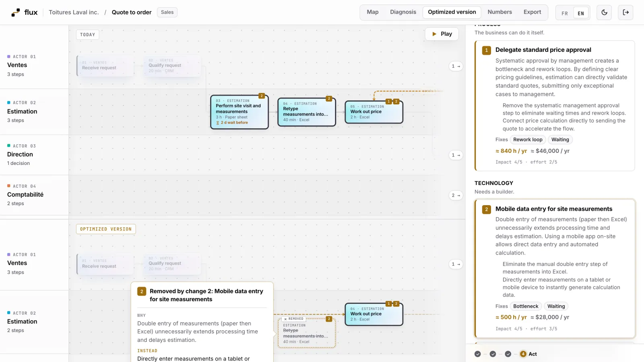Viewport: 644px width, 362px height.
Task: Click the number 2 badge beside Mobile data entry heading
Action: click(x=487, y=209)
